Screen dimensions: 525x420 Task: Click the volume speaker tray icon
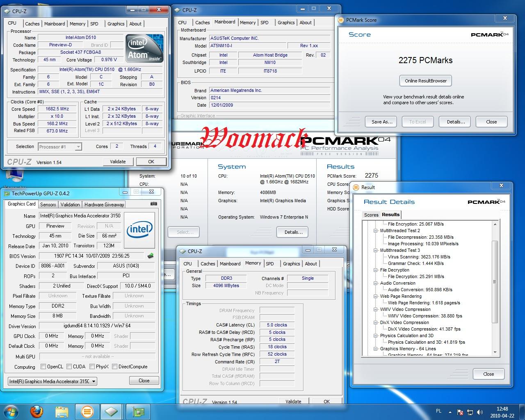(x=480, y=412)
